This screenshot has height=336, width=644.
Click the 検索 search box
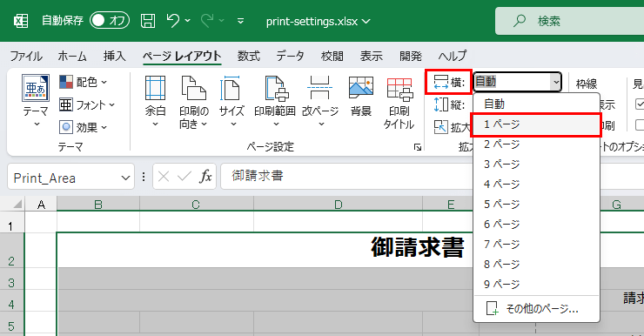tap(571, 21)
